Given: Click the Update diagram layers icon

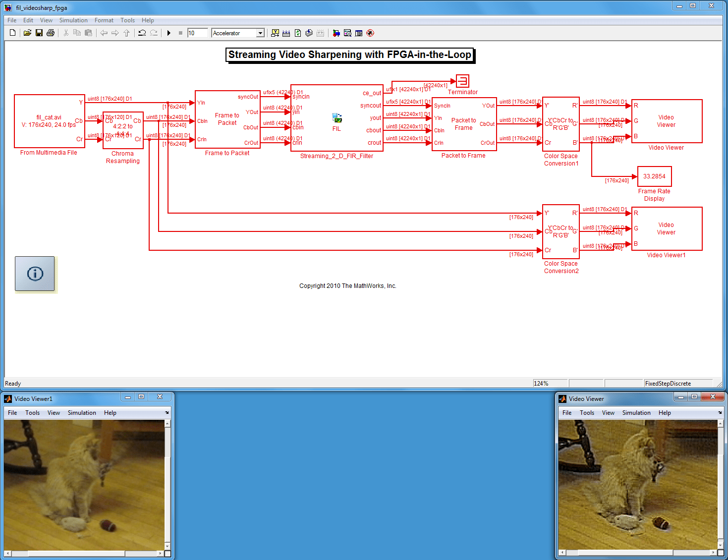Looking at the screenshot, I should (x=309, y=33).
